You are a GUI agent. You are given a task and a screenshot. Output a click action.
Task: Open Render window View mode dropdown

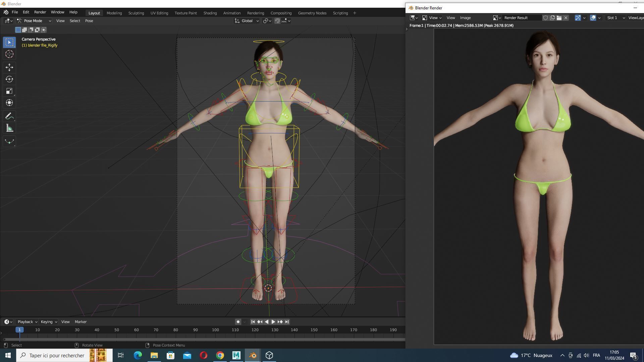click(432, 18)
